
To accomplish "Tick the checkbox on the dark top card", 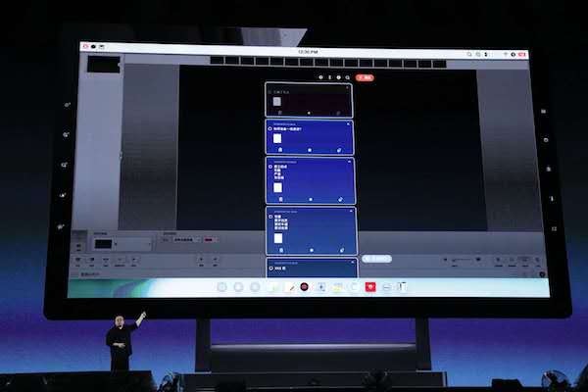I will [269, 92].
